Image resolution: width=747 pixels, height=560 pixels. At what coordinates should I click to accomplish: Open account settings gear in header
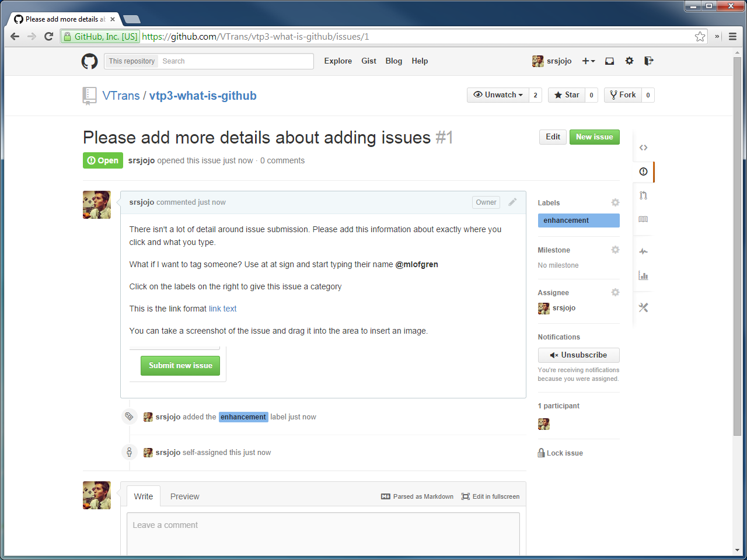629,61
